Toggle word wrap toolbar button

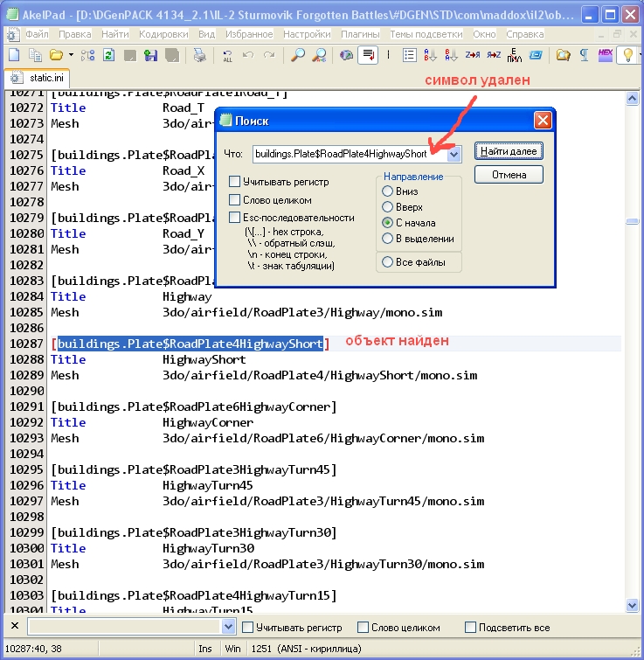point(368,55)
